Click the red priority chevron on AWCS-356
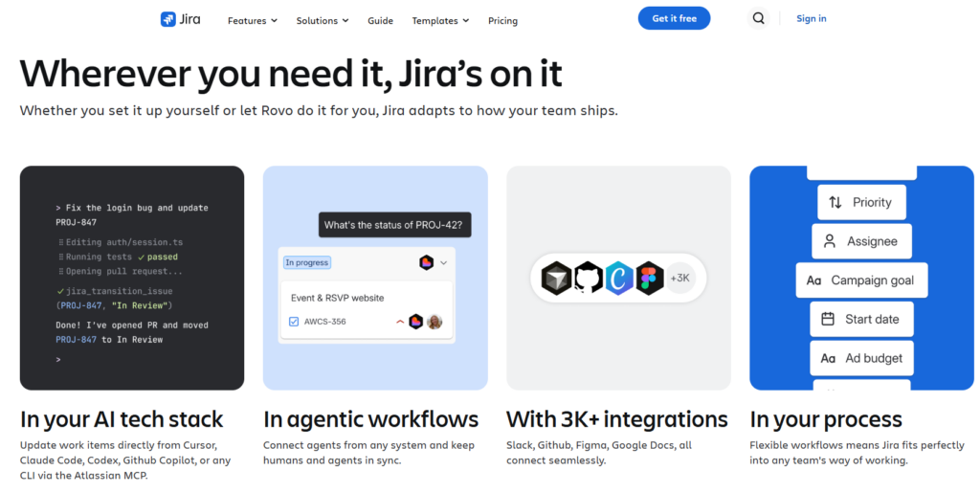 pyautogui.click(x=400, y=322)
